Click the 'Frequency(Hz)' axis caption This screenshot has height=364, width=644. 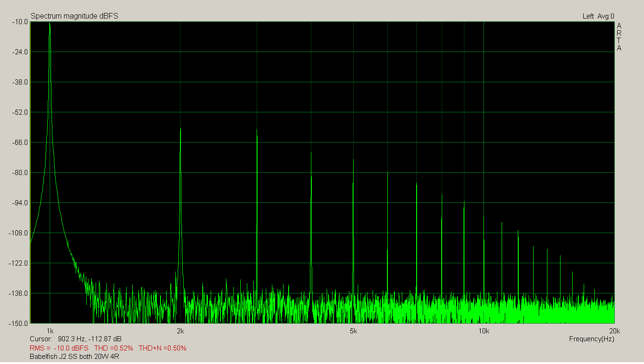pos(592,339)
